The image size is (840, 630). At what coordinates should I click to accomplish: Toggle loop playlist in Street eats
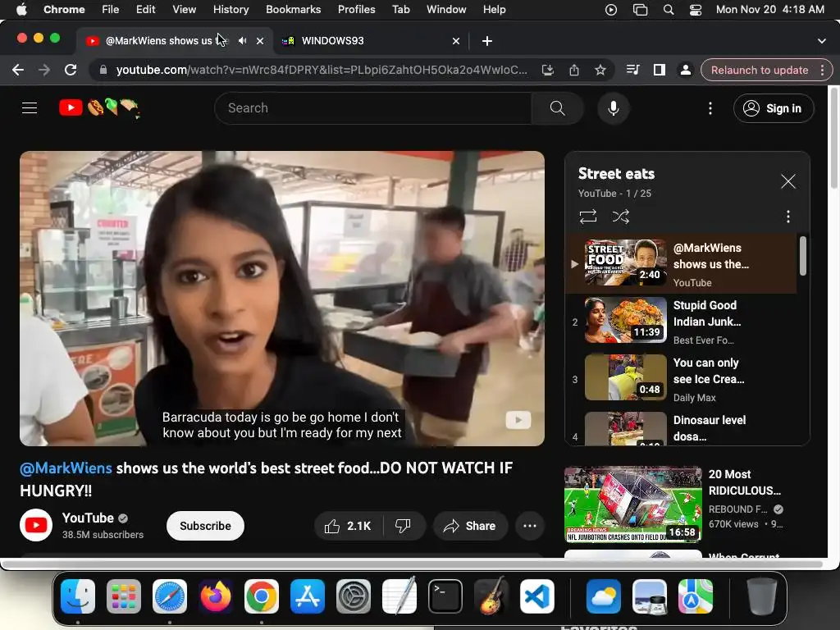pos(587,217)
